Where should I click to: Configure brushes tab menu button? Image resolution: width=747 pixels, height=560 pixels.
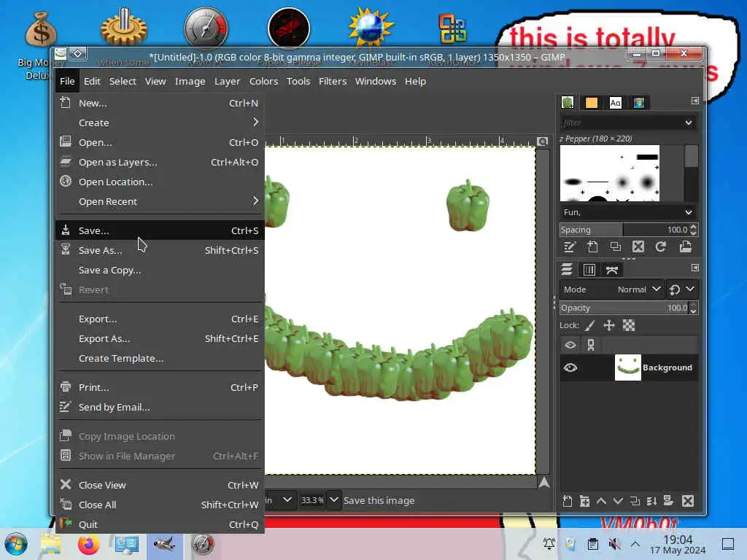click(695, 101)
